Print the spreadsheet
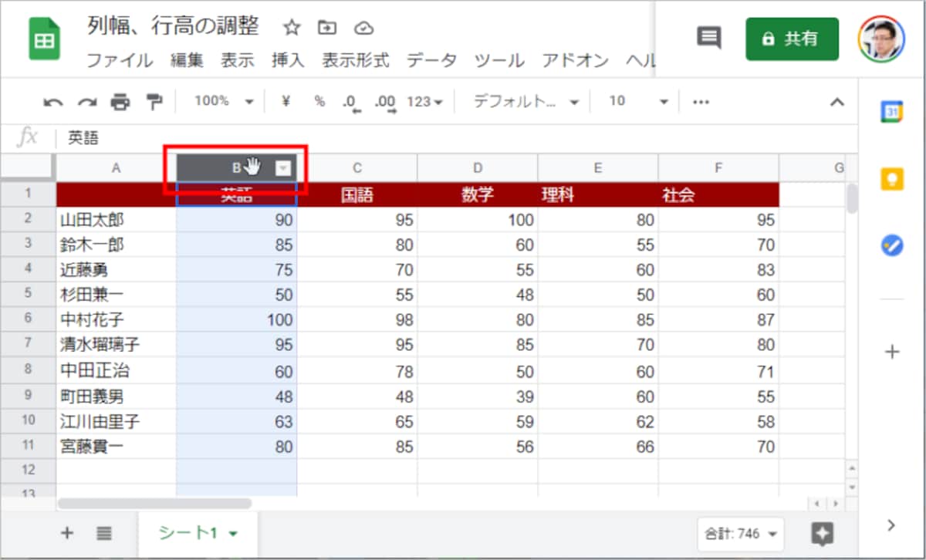 [120, 102]
